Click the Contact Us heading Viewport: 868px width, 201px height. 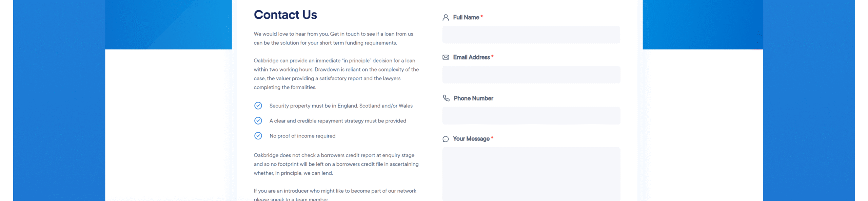(x=285, y=15)
